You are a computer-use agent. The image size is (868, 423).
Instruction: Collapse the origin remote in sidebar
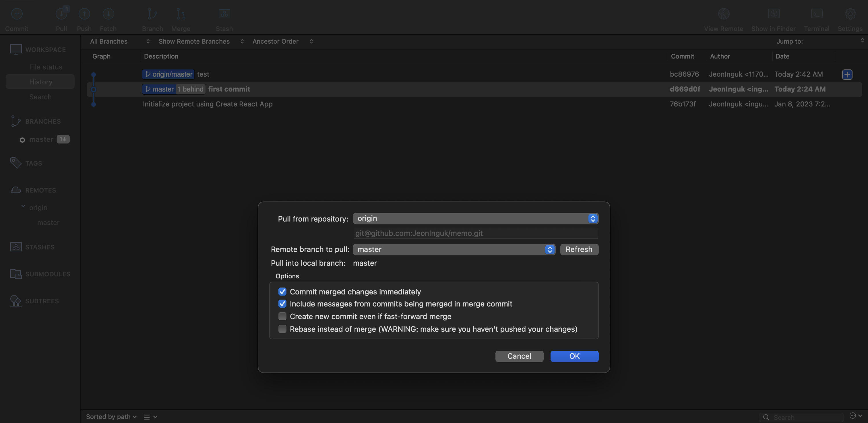pos(23,206)
